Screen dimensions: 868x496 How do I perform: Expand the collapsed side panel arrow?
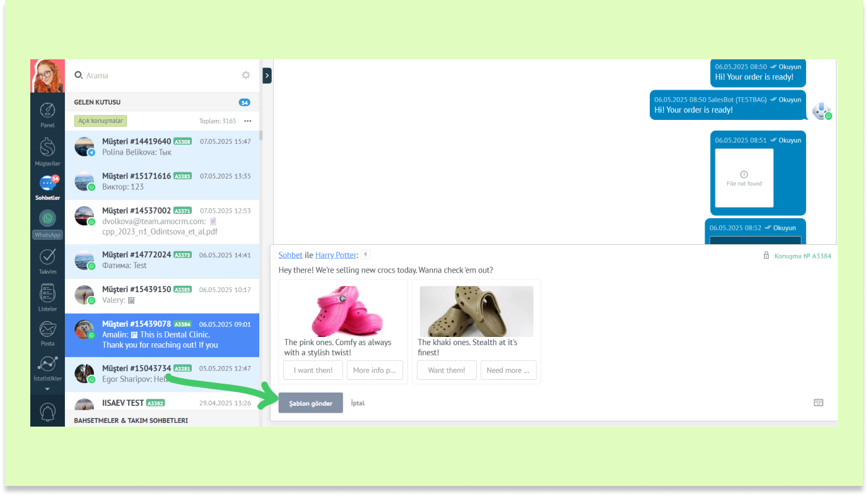(267, 75)
